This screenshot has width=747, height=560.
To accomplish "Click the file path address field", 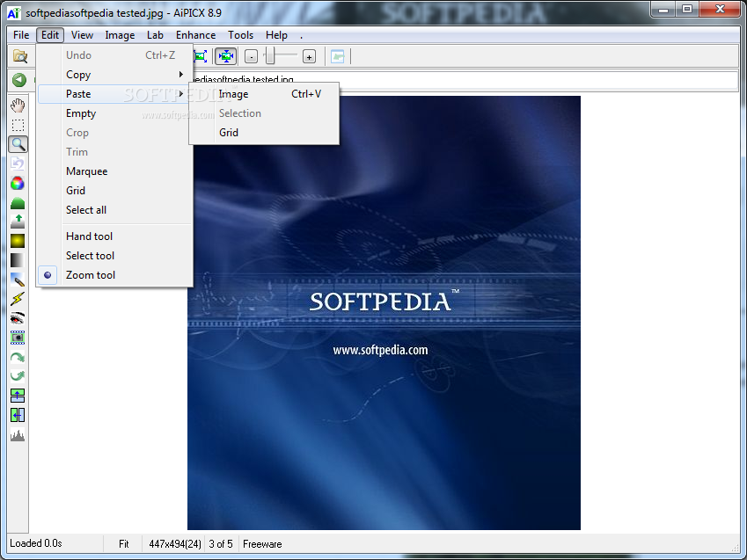I will [464, 79].
